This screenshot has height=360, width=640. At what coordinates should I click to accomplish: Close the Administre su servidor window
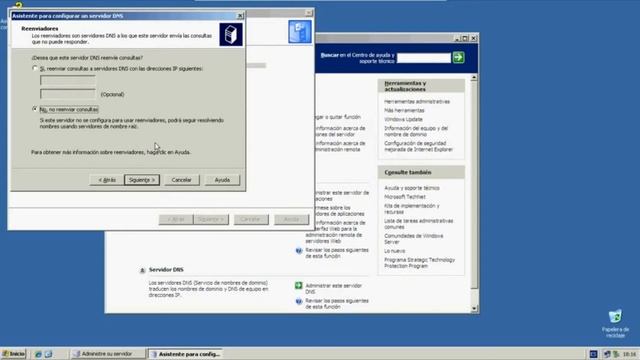[x=473, y=38]
